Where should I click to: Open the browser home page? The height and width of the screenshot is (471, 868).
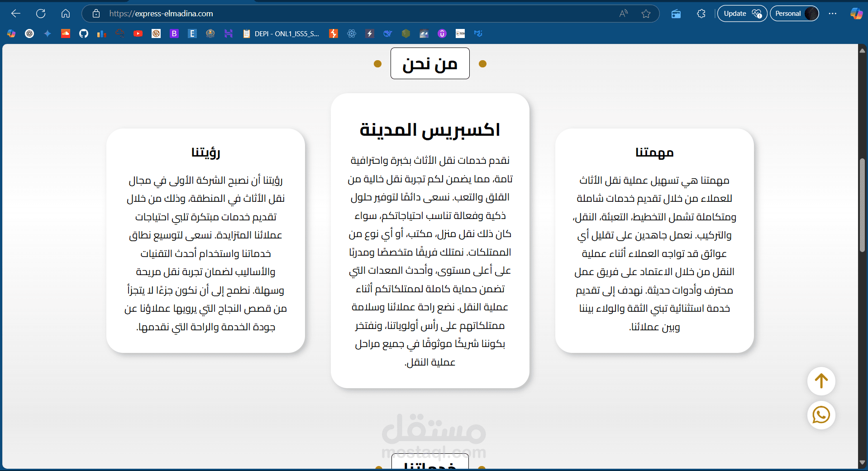tap(66, 14)
